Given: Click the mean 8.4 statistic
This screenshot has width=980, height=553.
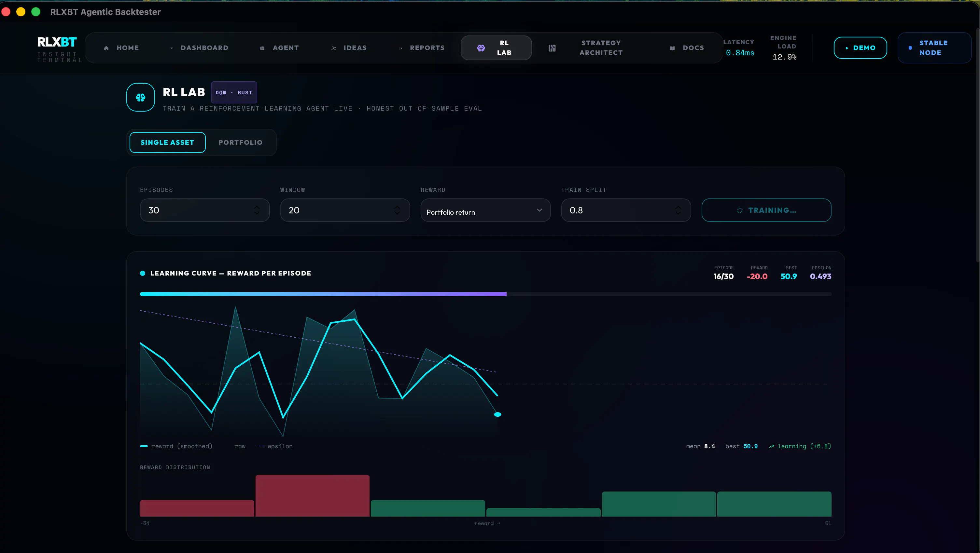Looking at the screenshot, I should 700,446.
